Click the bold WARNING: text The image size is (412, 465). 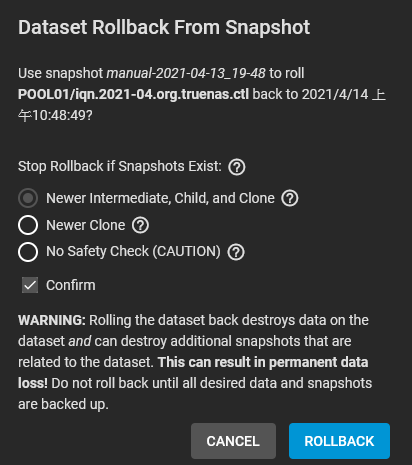(x=52, y=320)
